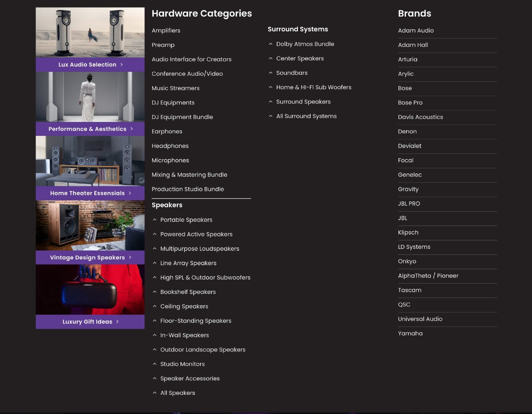Click the arrow icon beside Luxury Gift Ideas

(117, 322)
